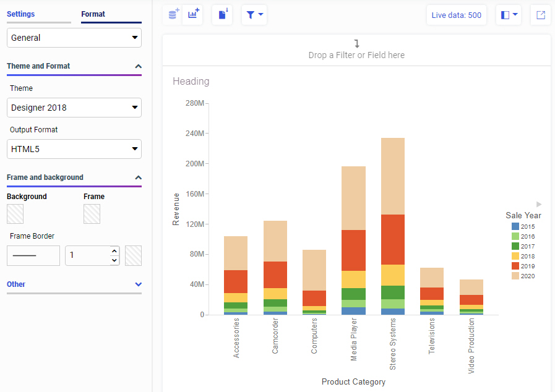Click the open in new window icon

540,15
